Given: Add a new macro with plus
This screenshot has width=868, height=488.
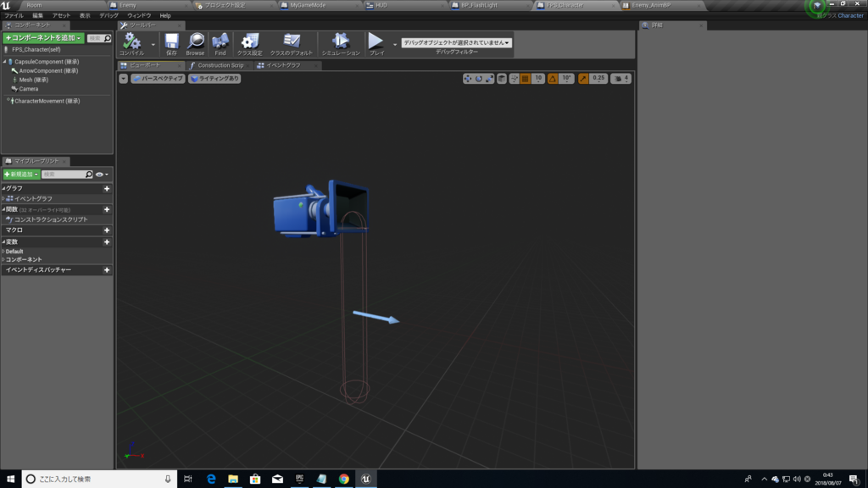Looking at the screenshot, I should 107,230.
